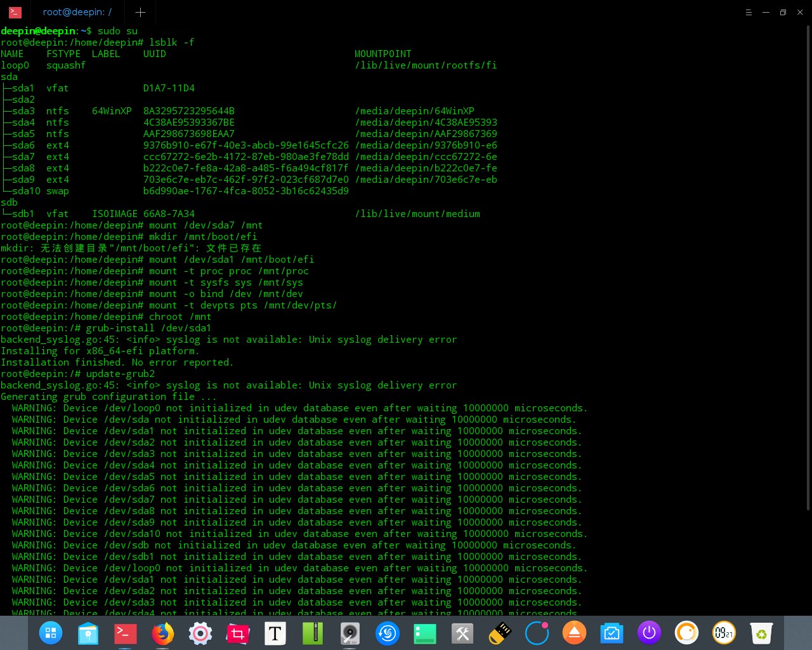
Task: Click the orange eject disk icon
Action: click(x=575, y=633)
